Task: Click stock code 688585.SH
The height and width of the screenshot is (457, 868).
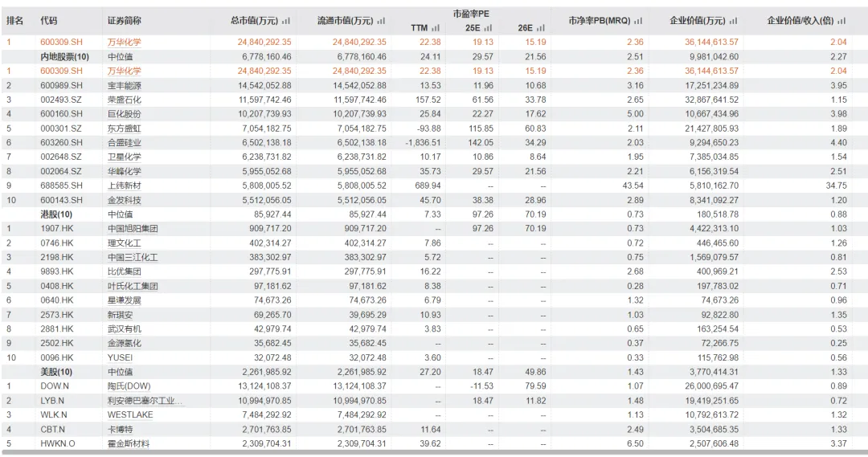Action: coord(61,186)
